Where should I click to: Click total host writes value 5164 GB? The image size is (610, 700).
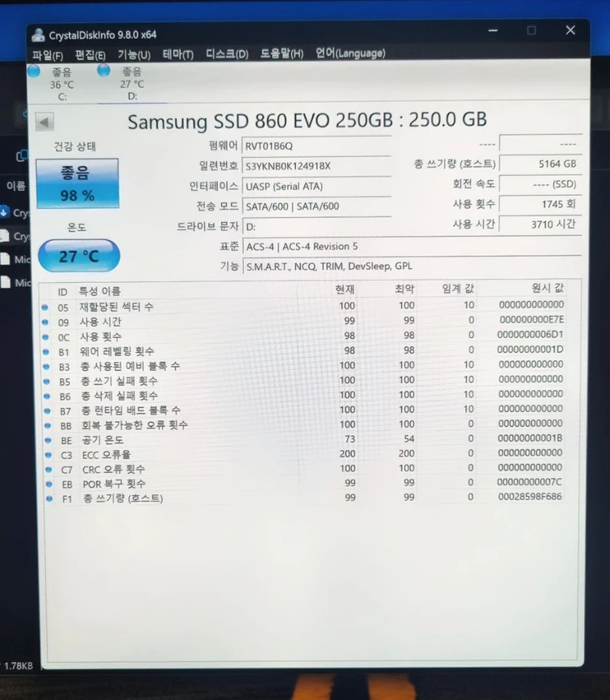click(x=540, y=164)
